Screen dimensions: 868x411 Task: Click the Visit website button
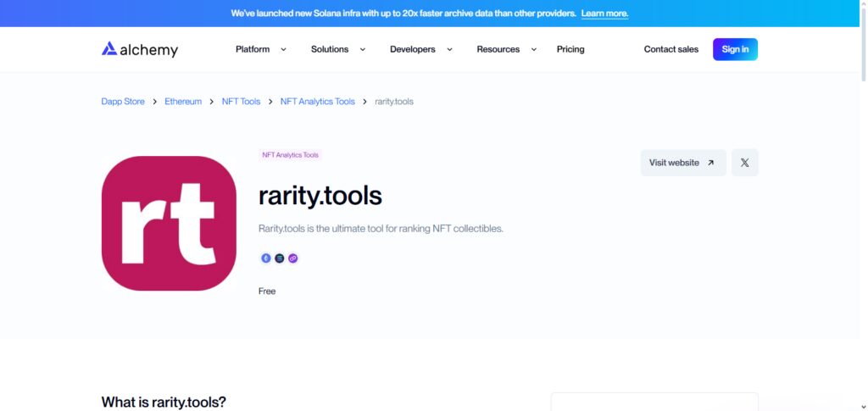(x=683, y=163)
